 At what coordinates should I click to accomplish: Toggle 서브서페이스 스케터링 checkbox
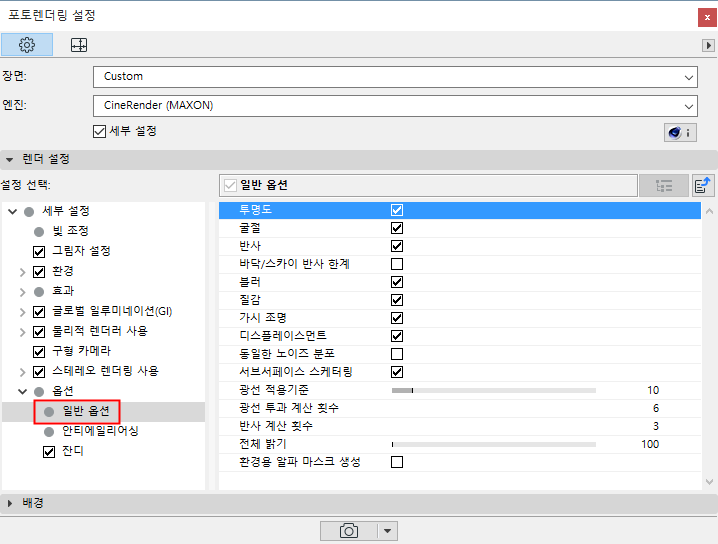click(x=397, y=372)
